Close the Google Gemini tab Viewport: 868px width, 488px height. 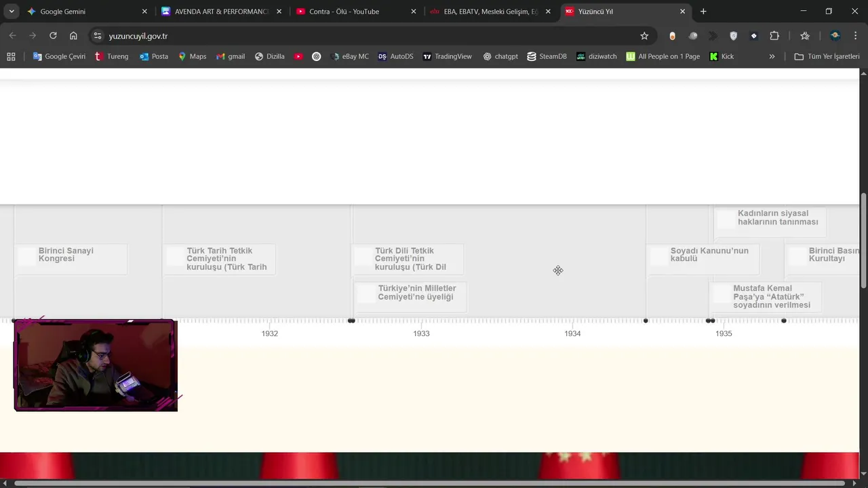144,12
